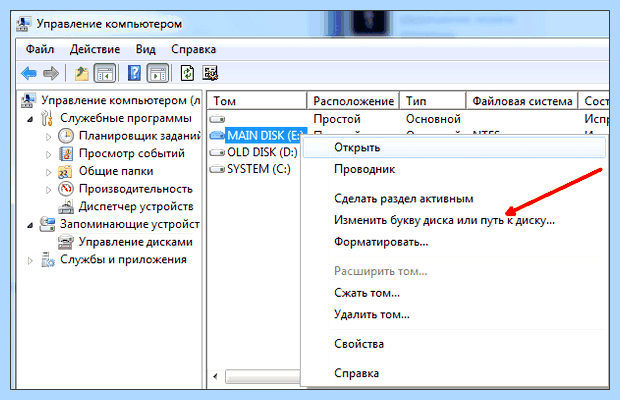Click the Rescan disks settings toolbar icon
620x400 pixels.
click(x=210, y=74)
